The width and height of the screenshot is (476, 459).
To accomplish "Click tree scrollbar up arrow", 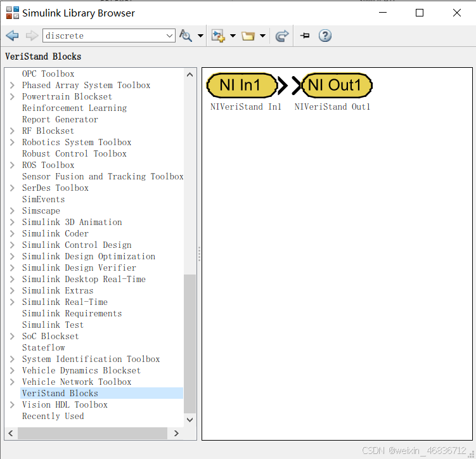I will (x=190, y=75).
